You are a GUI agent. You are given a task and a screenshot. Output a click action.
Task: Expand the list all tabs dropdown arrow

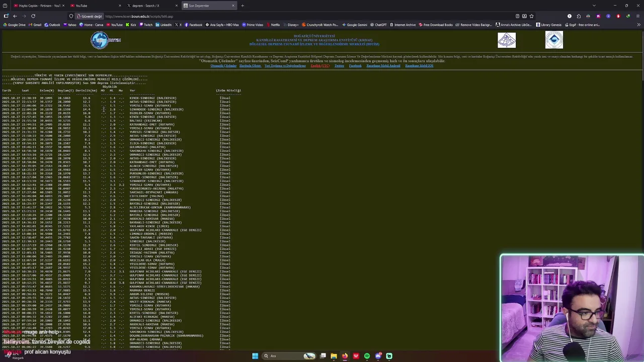pyautogui.click(x=594, y=6)
